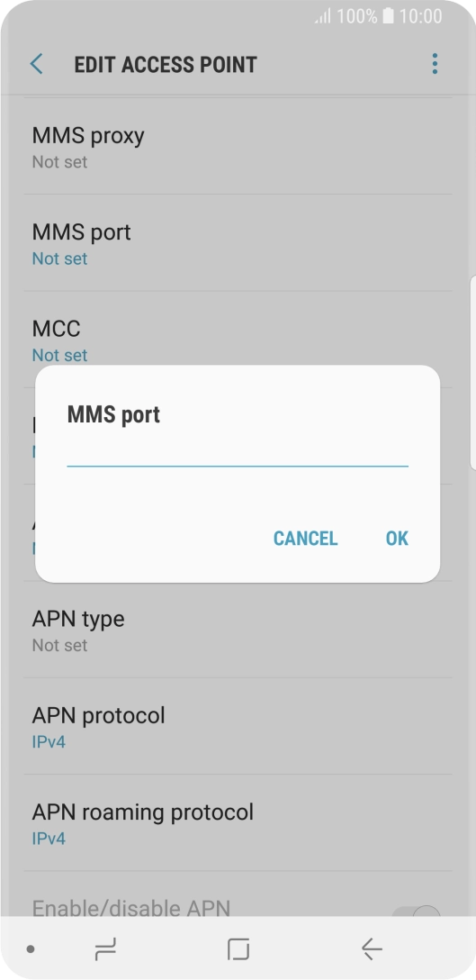Tap the battery status icon
476x980 pixels.
[x=389, y=16]
